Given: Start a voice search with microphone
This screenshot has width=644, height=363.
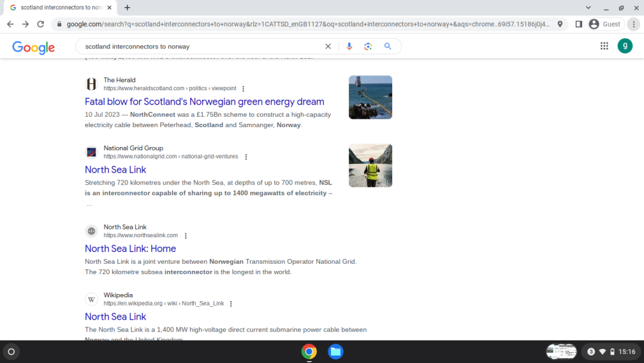Looking at the screenshot, I should pyautogui.click(x=349, y=46).
